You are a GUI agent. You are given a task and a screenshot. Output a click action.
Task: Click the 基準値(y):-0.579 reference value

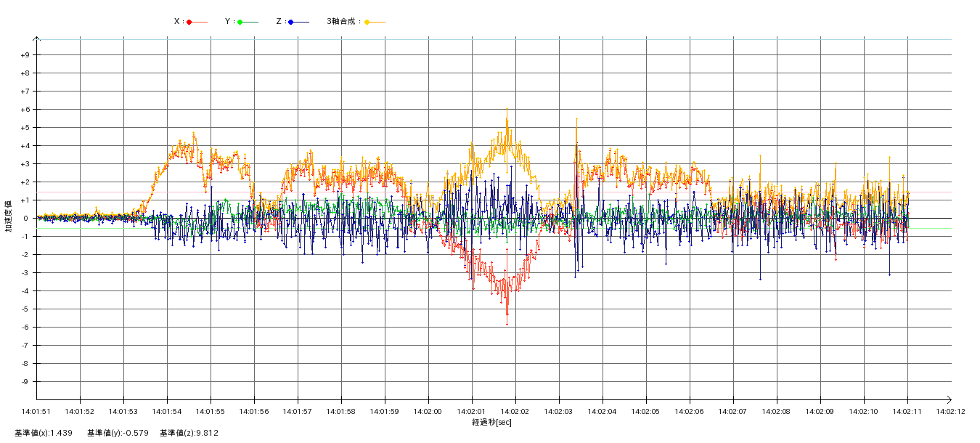pos(118,433)
